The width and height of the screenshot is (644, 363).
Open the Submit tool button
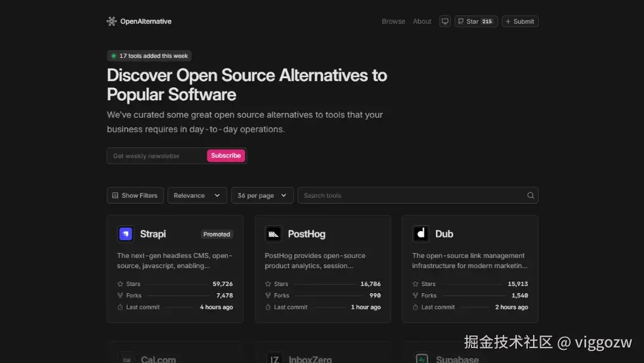(x=519, y=21)
